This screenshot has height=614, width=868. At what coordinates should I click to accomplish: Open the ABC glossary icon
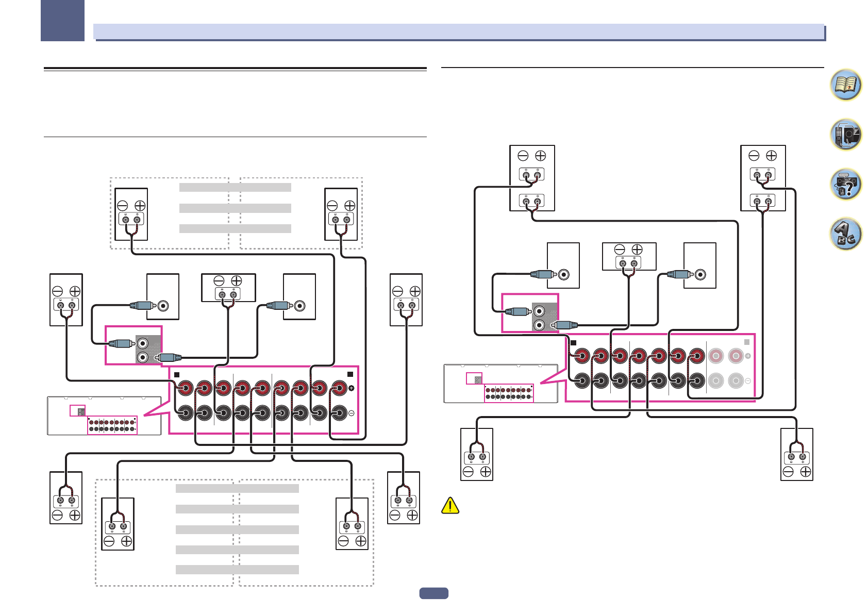click(x=845, y=234)
